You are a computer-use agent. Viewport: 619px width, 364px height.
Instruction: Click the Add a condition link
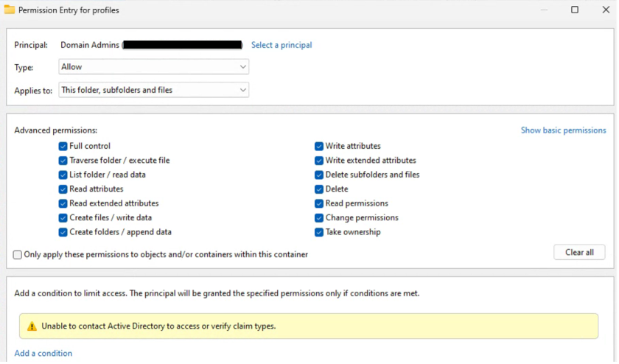tap(43, 353)
